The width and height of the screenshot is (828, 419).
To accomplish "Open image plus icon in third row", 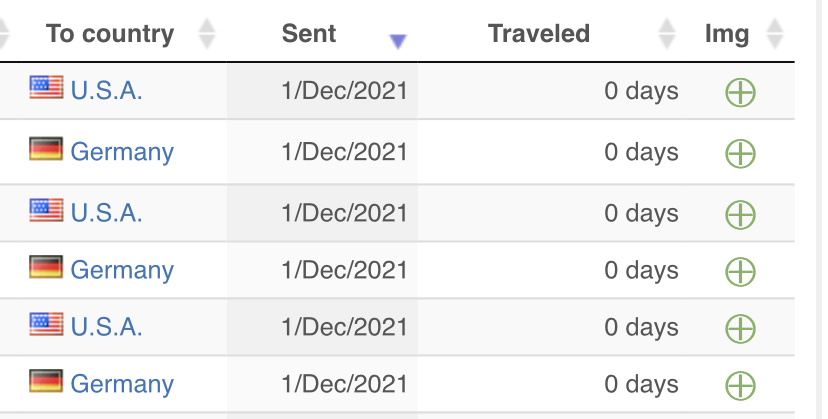I will pyautogui.click(x=740, y=215).
